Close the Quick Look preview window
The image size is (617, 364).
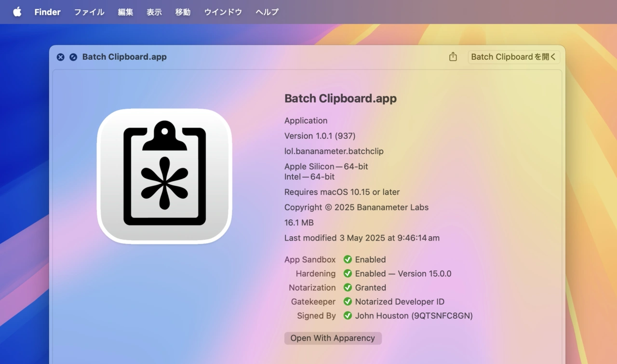coord(60,57)
